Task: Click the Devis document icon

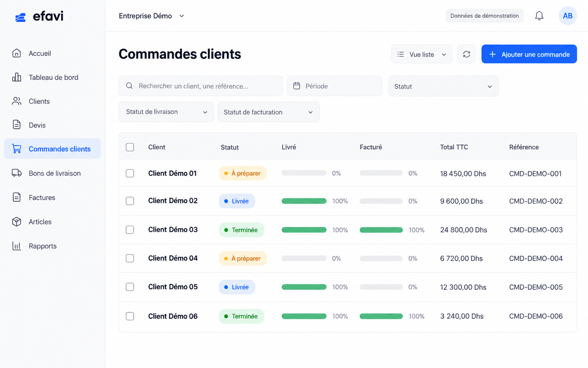Action: [16, 125]
